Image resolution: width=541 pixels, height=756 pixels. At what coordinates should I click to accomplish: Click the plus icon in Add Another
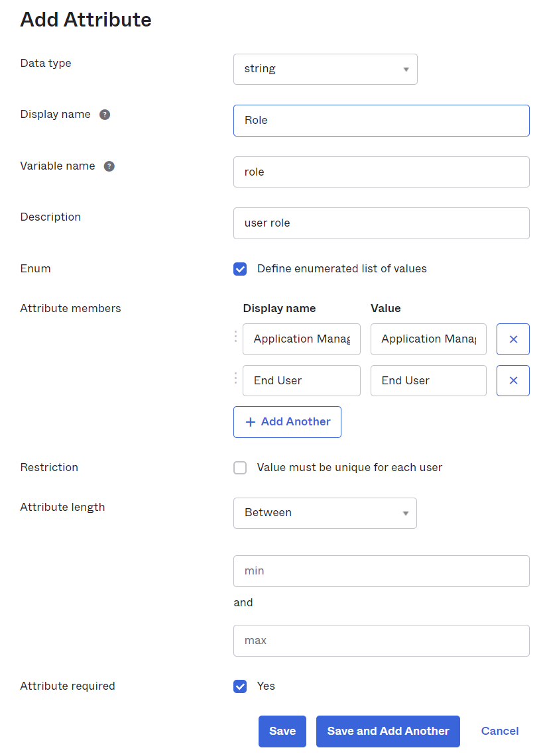[250, 422]
